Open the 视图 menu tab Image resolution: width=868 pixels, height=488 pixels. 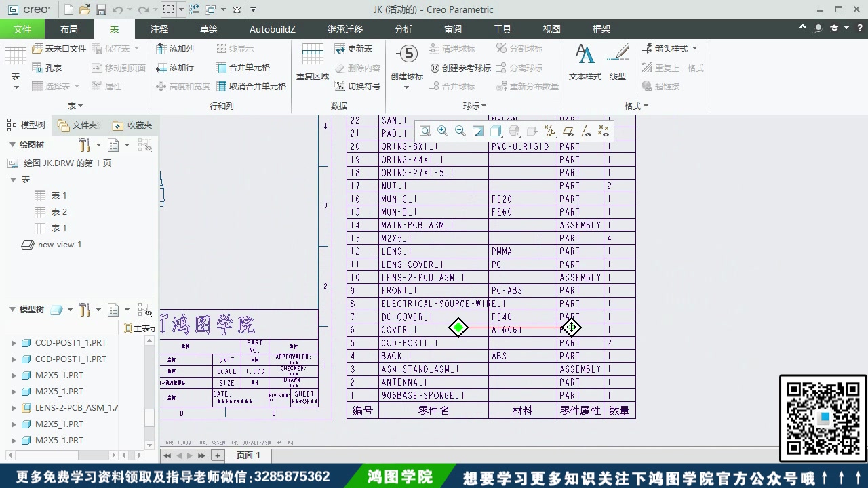[x=551, y=28]
